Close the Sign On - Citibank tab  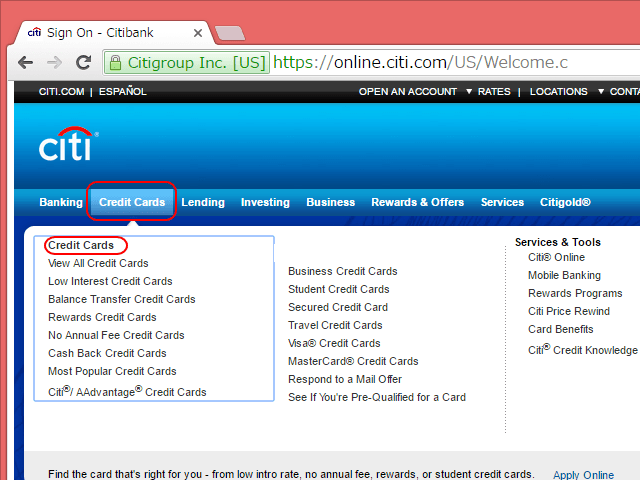tap(195, 32)
